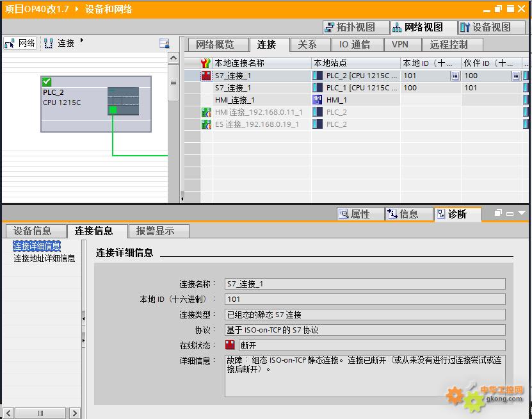The image size is (532, 419).
Task: Open the 诊断 diagnostics tab
Action: tap(457, 214)
